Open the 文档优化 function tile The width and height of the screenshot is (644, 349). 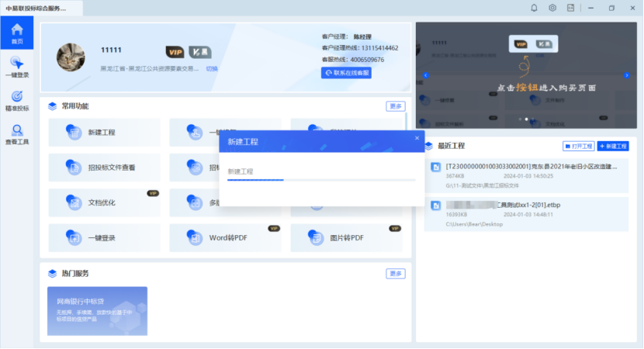(104, 202)
